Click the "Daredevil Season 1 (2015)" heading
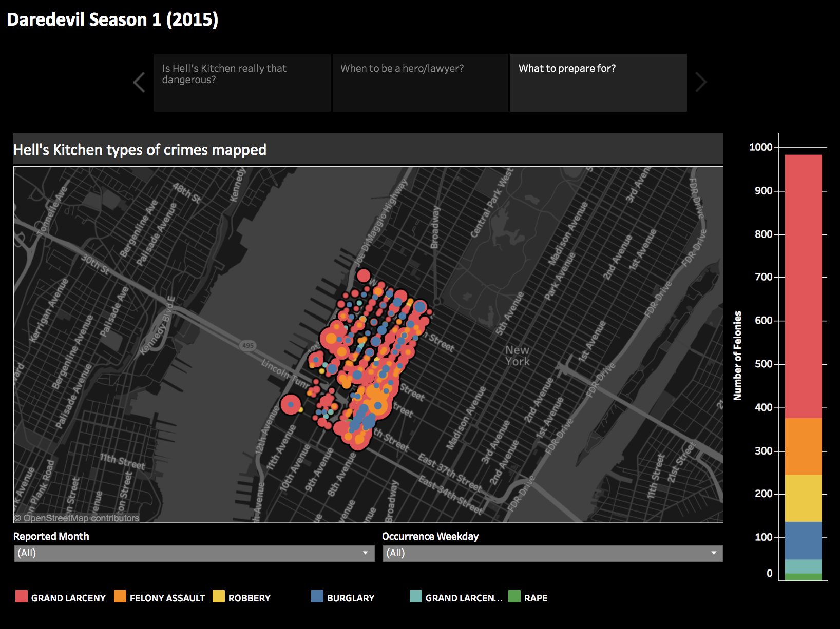The image size is (840, 629). point(112,19)
